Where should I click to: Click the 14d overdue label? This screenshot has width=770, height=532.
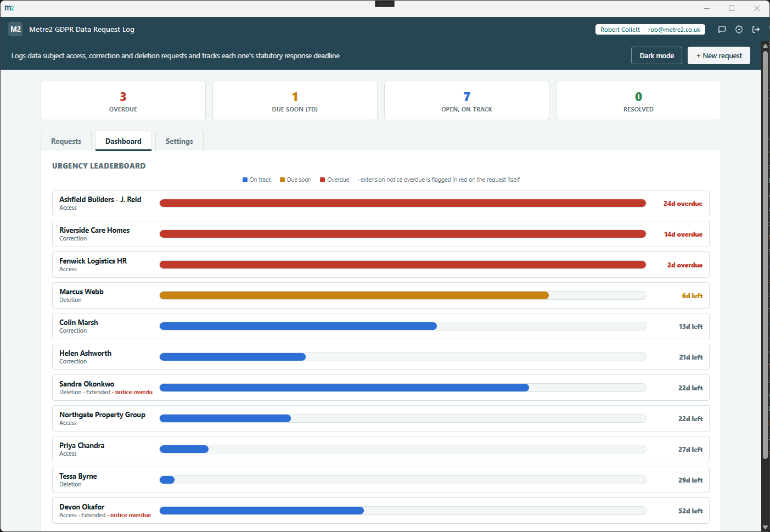tap(683, 234)
